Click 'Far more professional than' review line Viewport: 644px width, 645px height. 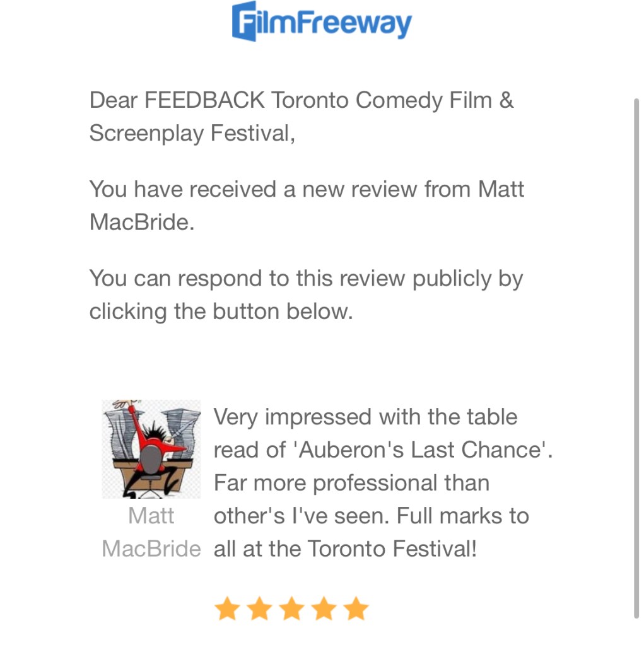click(351, 483)
